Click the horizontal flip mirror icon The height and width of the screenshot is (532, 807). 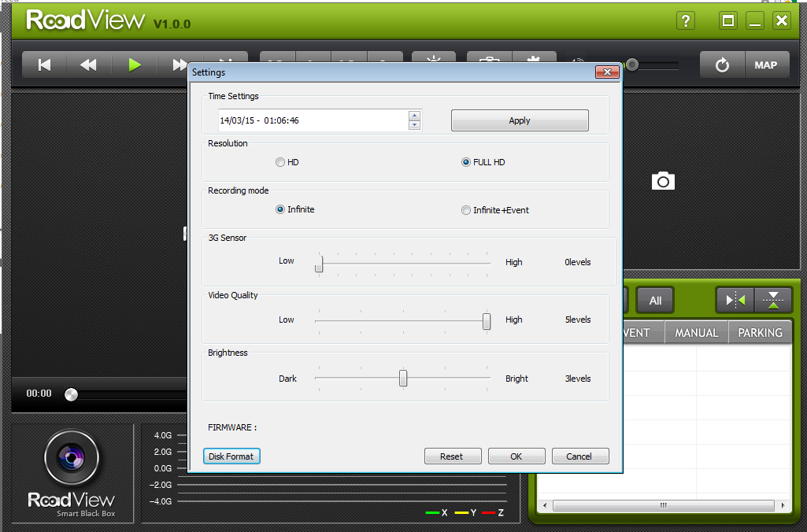(735, 300)
